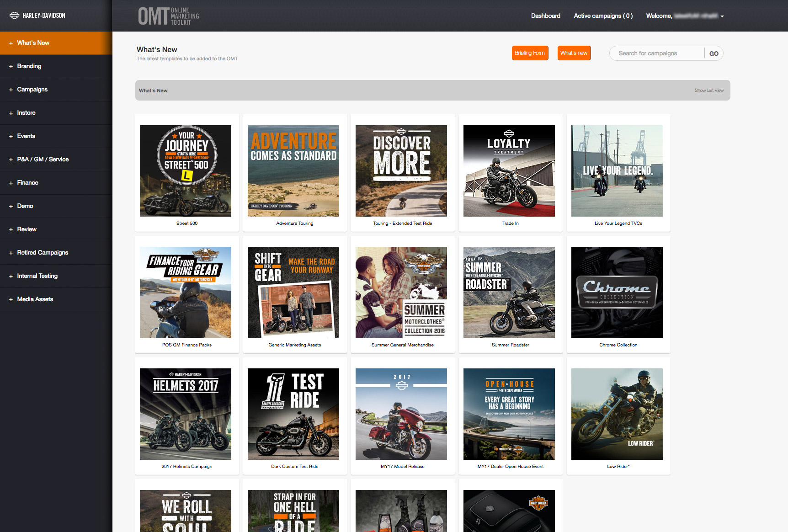Expand the P&A / GM / Service plus icon
The height and width of the screenshot is (532, 788).
[11, 160]
